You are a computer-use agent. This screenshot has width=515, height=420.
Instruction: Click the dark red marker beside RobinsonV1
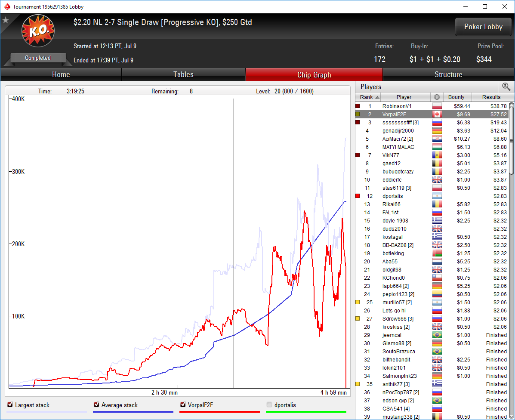[358, 106]
